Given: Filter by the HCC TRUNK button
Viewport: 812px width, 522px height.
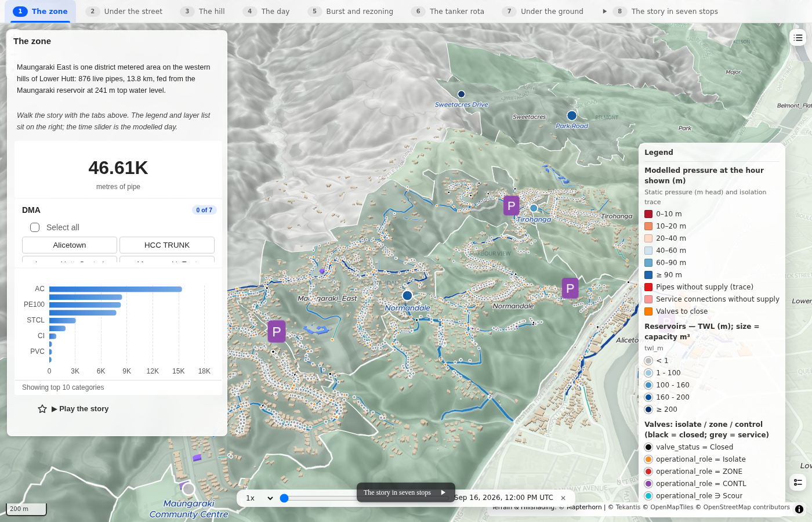Looking at the screenshot, I should pos(167,245).
